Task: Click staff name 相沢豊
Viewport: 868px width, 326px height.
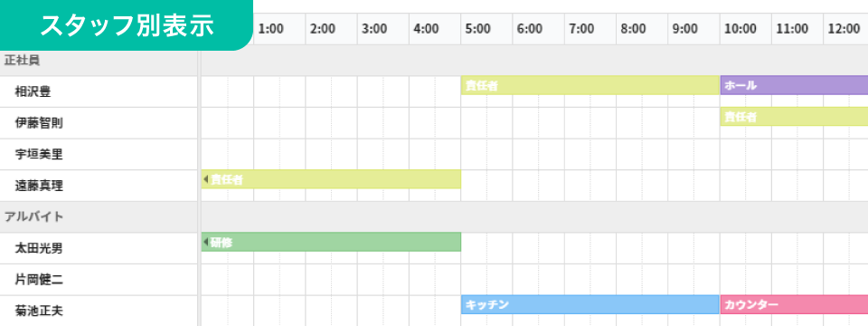Action: [33, 91]
